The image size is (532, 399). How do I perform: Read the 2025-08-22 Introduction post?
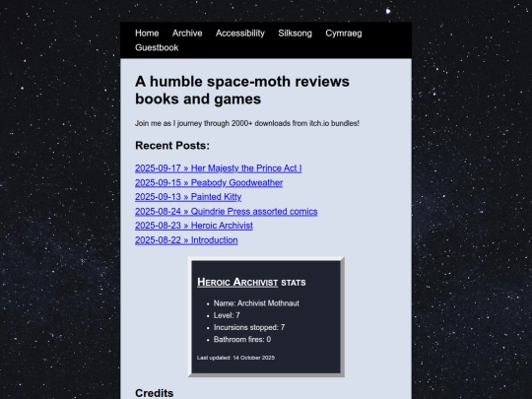coord(186,240)
